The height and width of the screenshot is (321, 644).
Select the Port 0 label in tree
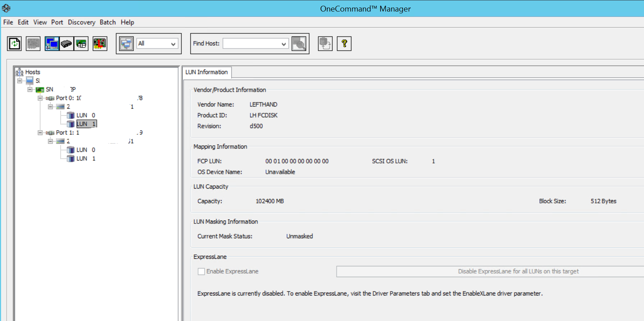pos(69,98)
